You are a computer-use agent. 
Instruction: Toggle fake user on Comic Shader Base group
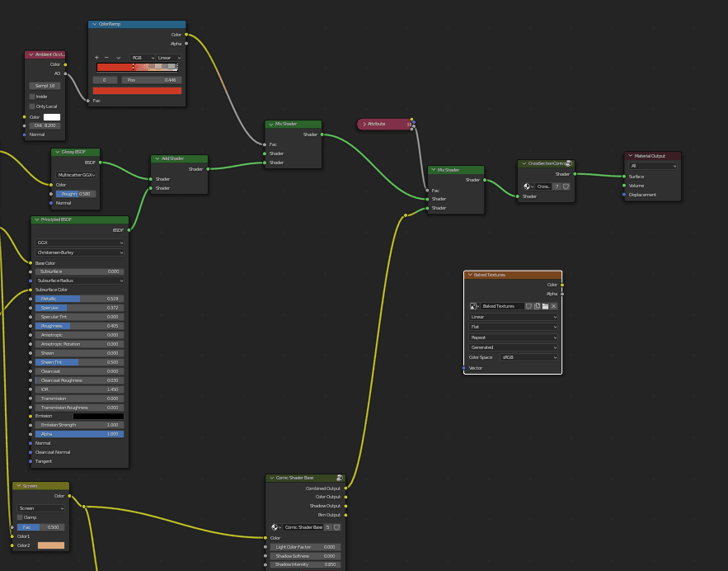click(x=337, y=527)
